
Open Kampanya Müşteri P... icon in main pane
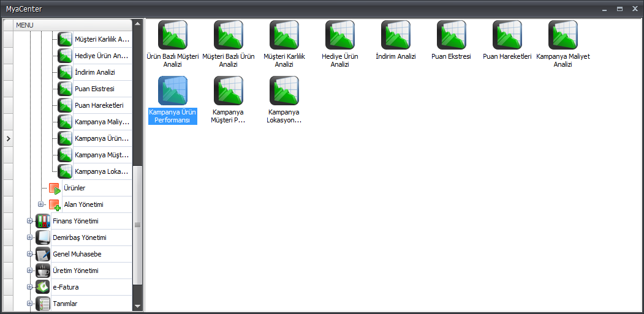coord(229,91)
